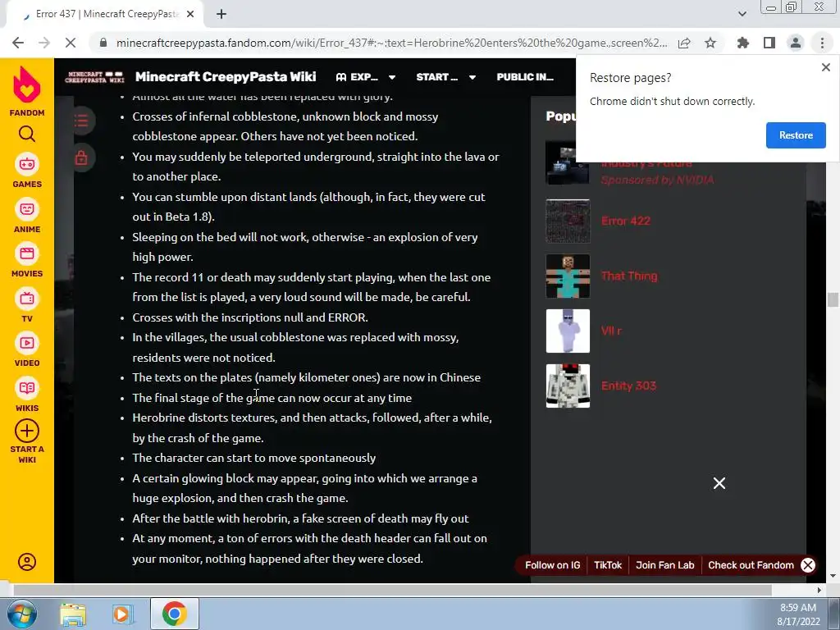Screen dimensions: 840x630
Task: Click the Chrome taskbar icon
Action: tap(174, 614)
